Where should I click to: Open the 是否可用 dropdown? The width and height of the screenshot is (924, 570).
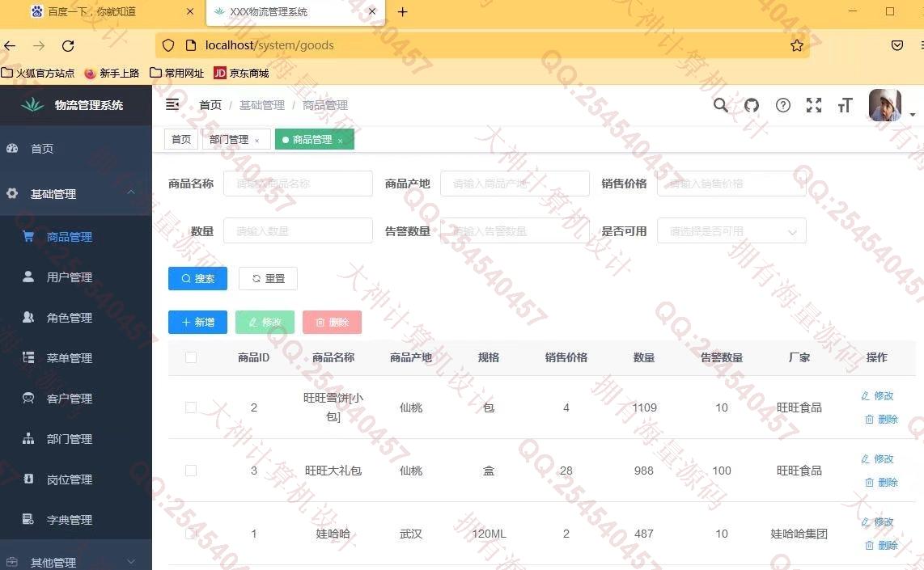pos(731,230)
